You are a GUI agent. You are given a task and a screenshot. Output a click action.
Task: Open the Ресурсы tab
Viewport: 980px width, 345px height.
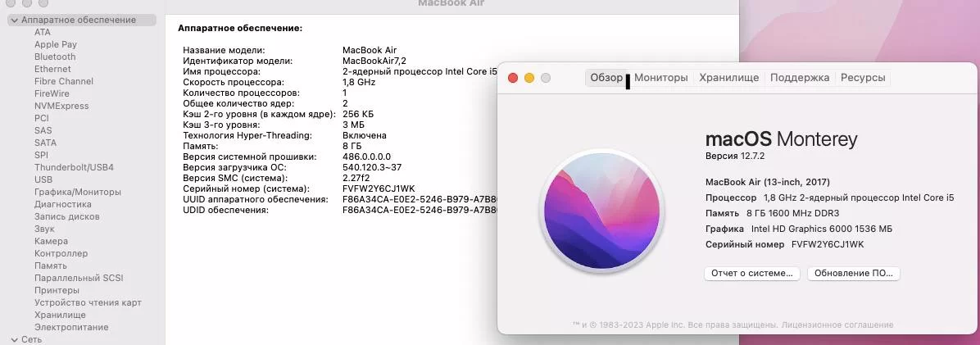click(862, 78)
